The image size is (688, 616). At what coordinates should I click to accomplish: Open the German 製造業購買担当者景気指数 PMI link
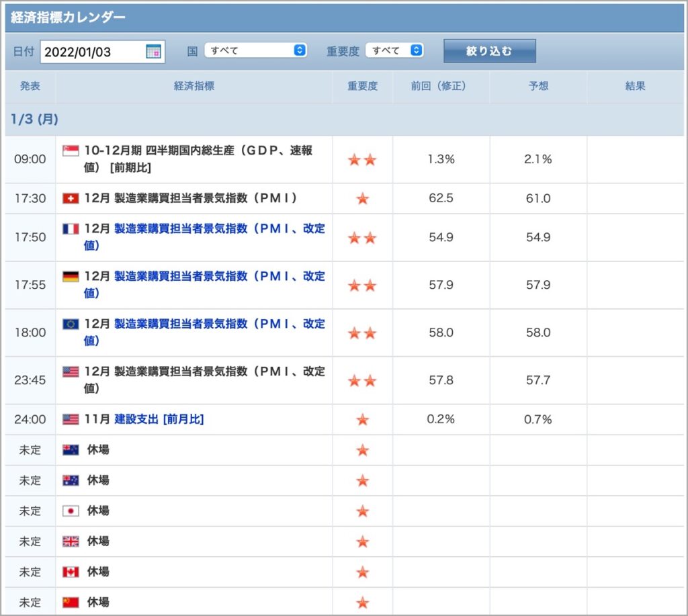pyautogui.click(x=204, y=285)
